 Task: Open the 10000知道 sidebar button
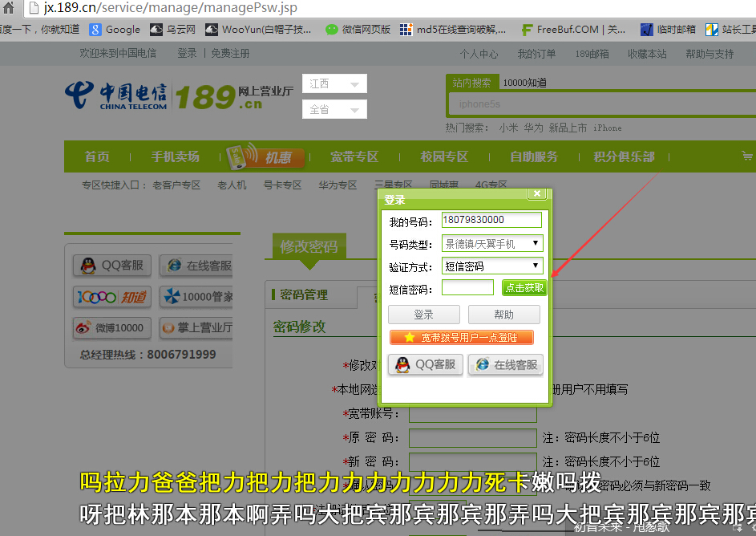click(x=112, y=297)
